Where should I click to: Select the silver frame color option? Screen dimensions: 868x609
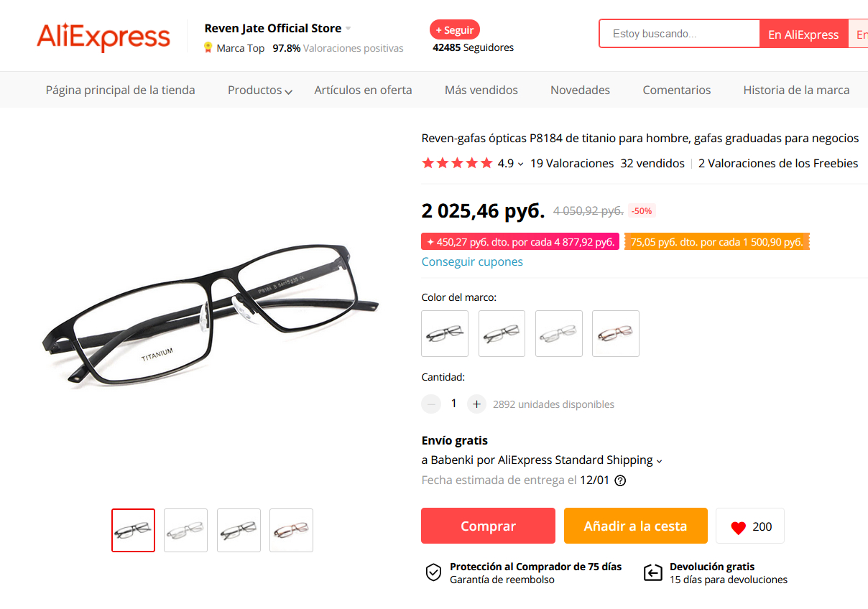coord(559,333)
